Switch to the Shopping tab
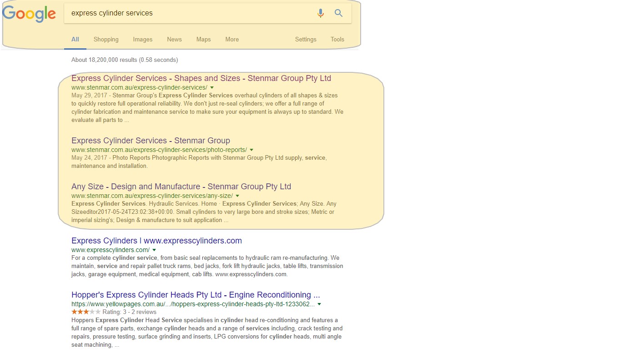Image resolution: width=644 pixels, height=354 pixels. [x=106, y=40]
